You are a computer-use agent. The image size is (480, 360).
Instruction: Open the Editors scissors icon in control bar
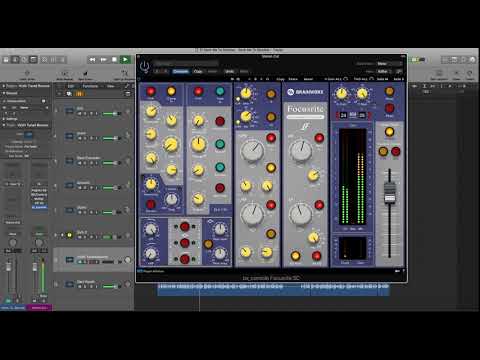pos(62,60)
